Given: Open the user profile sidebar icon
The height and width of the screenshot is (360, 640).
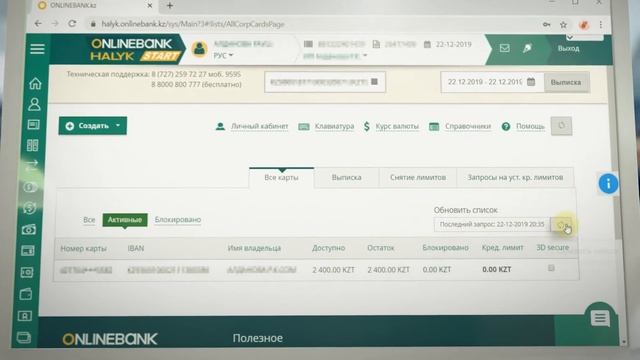Looking at the screenshot, I should point(34,104).
